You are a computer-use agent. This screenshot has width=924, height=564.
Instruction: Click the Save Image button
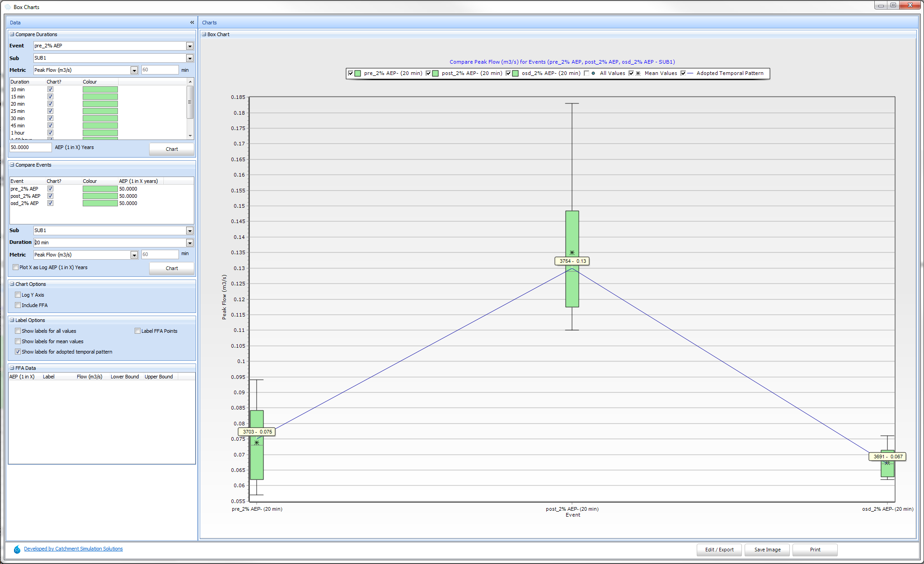point(767,550)
